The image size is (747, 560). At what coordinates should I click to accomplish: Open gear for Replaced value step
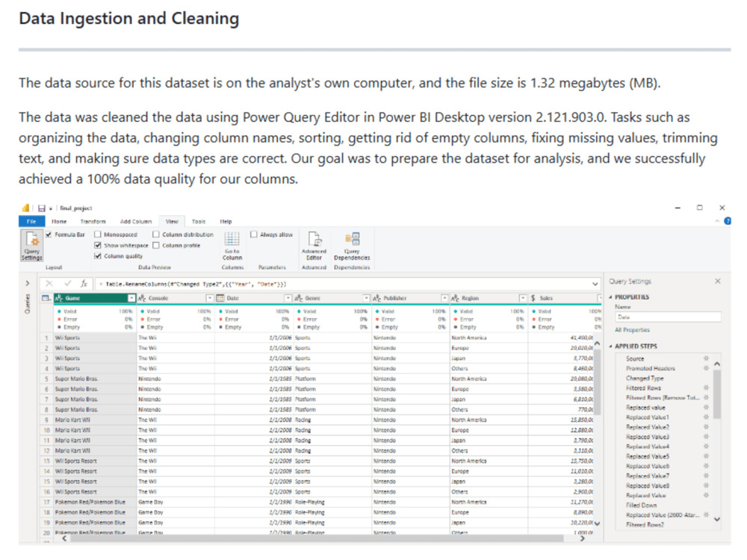pos(706,407)
